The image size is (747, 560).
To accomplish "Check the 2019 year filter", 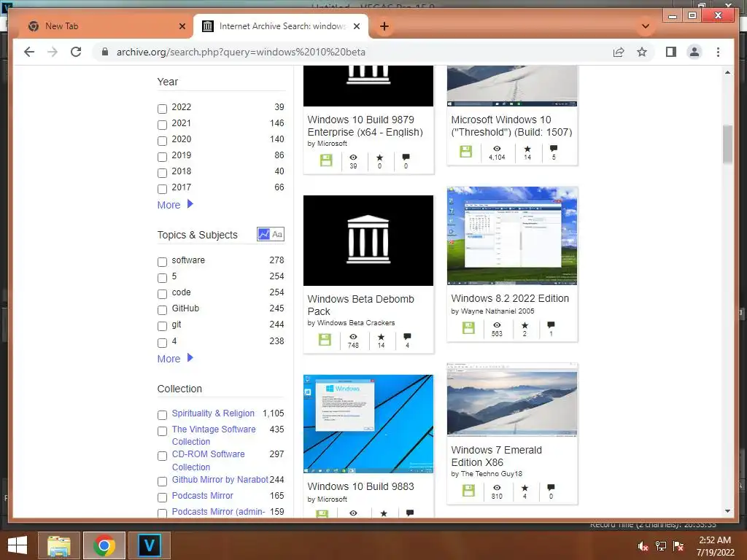I will click(x=162, y=157).
